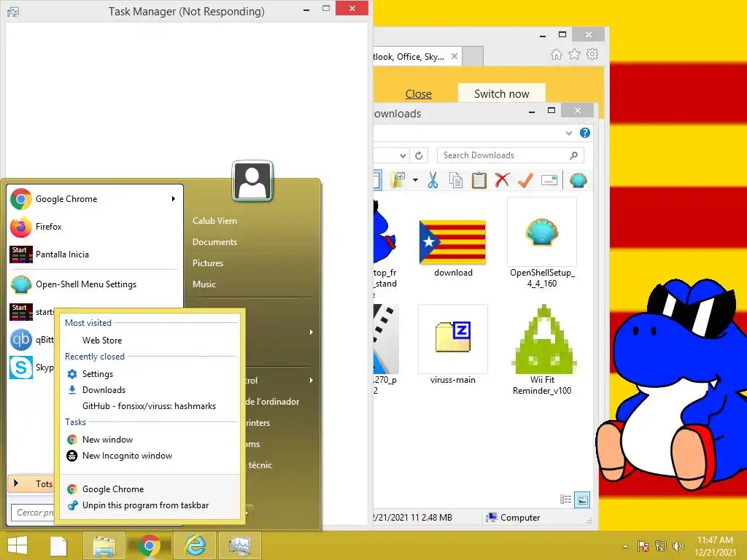Click the Folder Options toolbar icon
The image size is (747, 560).
(398, 181)
